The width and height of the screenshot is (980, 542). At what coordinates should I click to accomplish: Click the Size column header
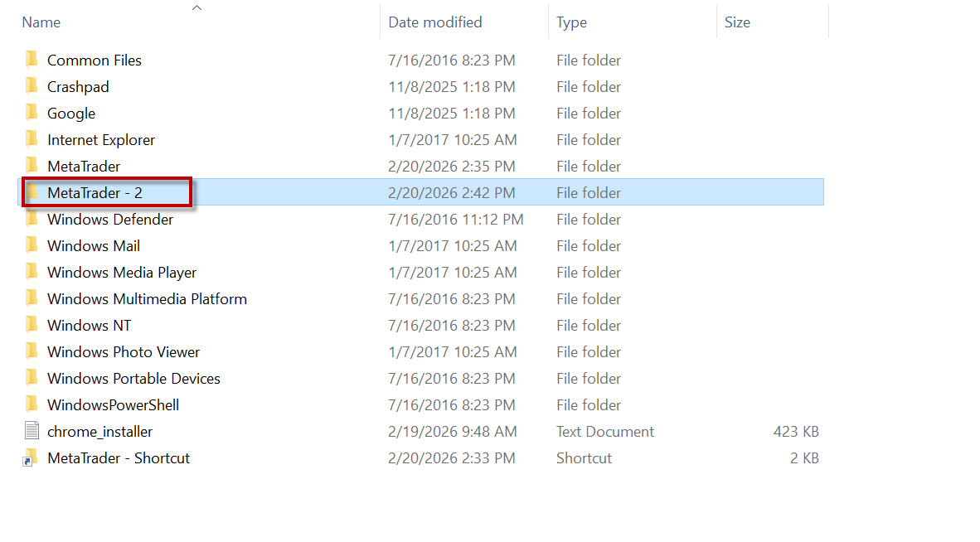point(737,22)
